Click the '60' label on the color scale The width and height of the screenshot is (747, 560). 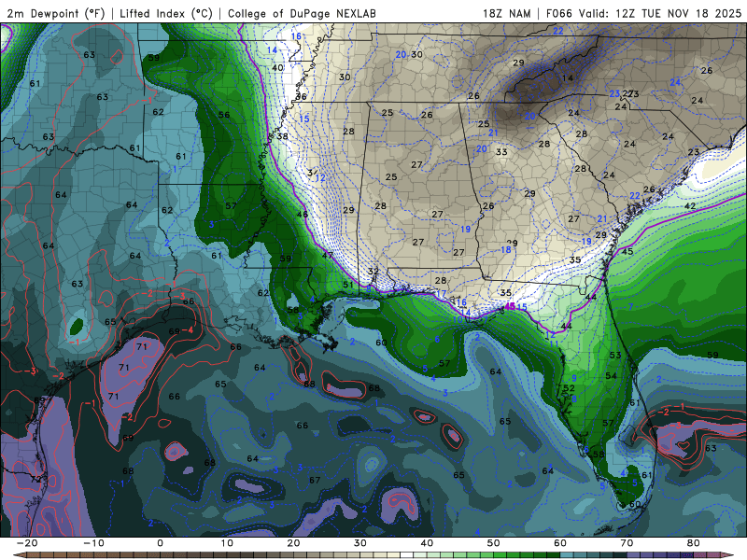pyautogui.click(x=560, y=543)
